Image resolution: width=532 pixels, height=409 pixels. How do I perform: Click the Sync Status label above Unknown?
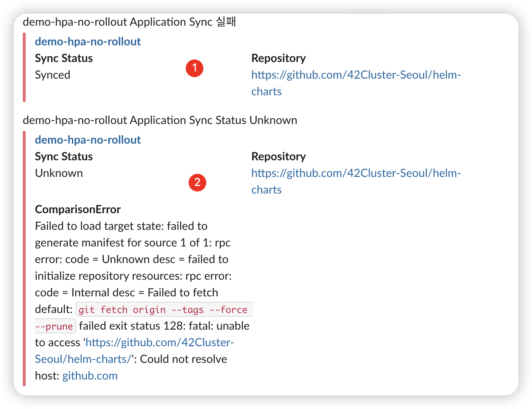click(64, 156)
